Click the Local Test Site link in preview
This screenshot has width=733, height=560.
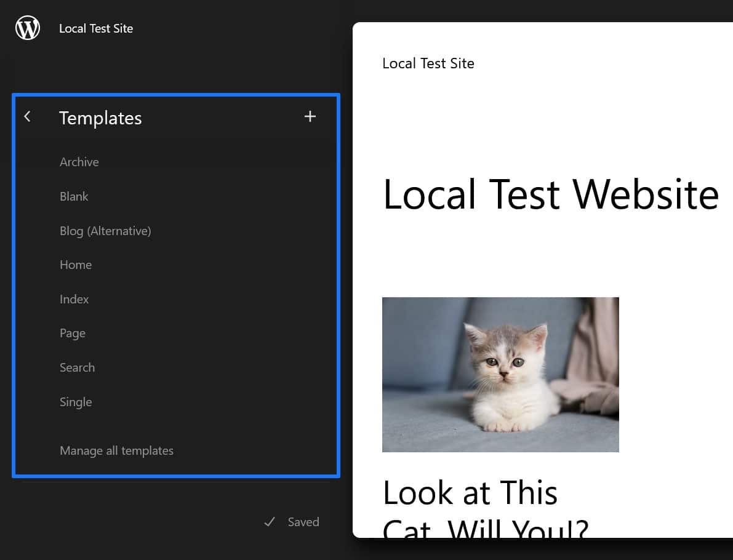pos(428,63)
